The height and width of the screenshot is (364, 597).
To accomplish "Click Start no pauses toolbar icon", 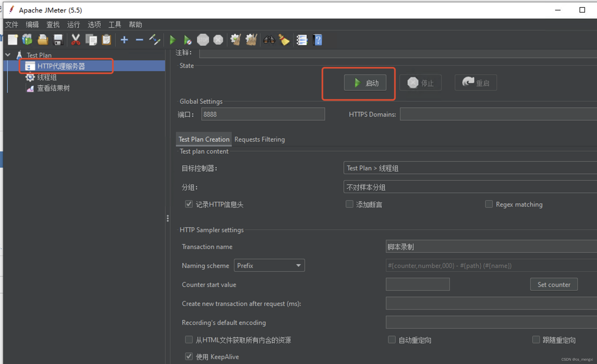I will coord(187,40).
